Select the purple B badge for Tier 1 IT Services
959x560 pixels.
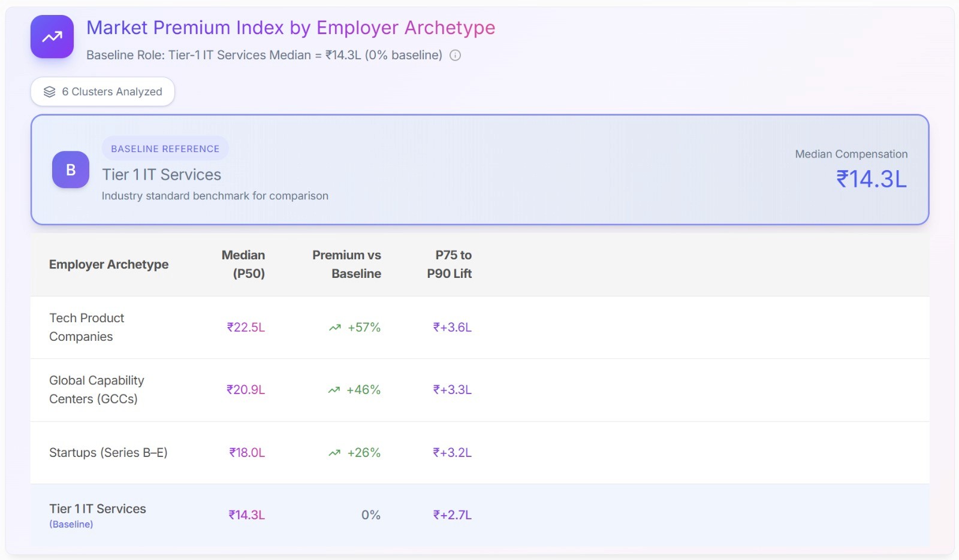pos(70,169)
